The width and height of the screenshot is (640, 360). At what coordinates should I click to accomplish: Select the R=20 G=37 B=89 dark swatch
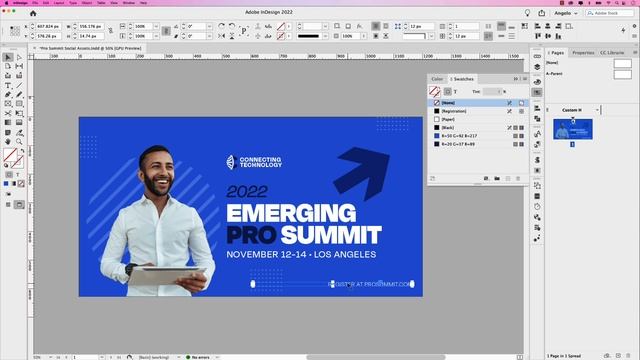click(478, 144)
